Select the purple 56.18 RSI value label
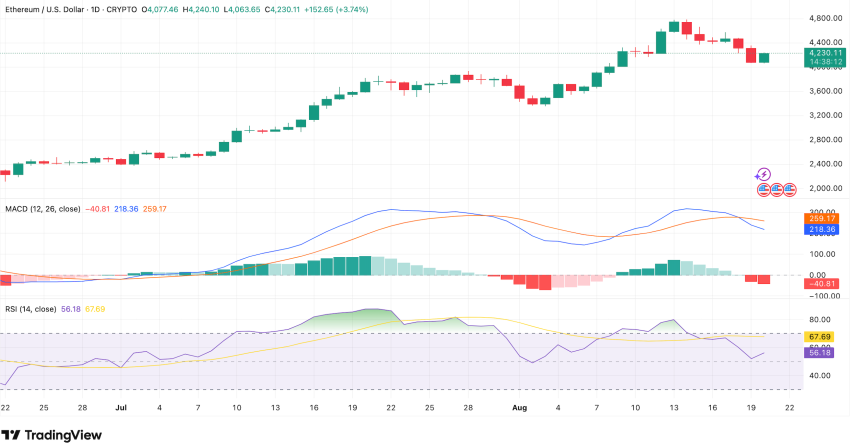Image resolution: width=850 pixels, height=444 pixels. 823,352
